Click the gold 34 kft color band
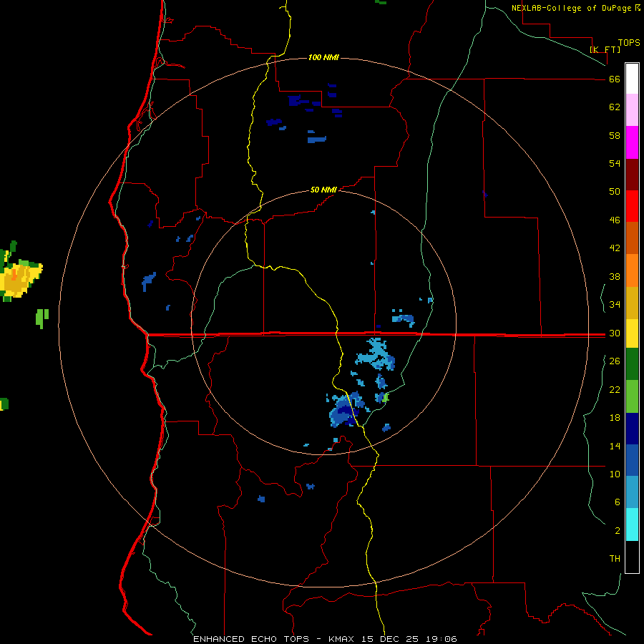This screenshot has width=644, height=644. tap(632, 303)
